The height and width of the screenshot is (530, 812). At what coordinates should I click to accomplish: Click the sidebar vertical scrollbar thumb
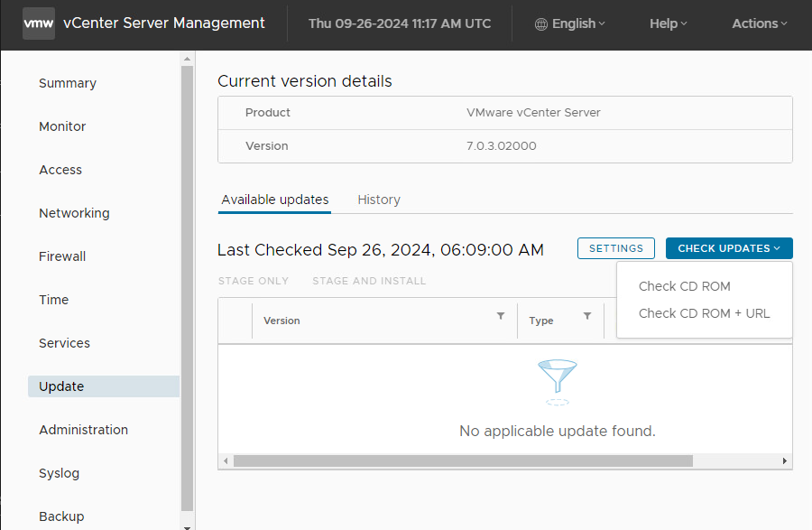(188, 288)
